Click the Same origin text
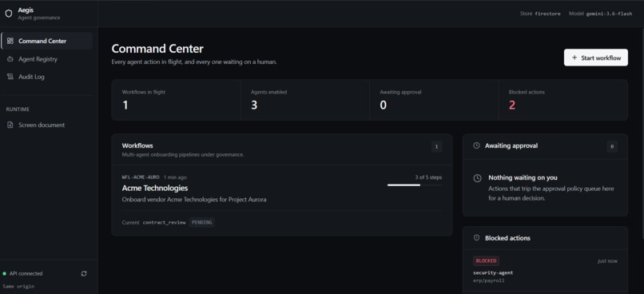The height and width of the screenshot is (294, 644). [x=18, y=286]
